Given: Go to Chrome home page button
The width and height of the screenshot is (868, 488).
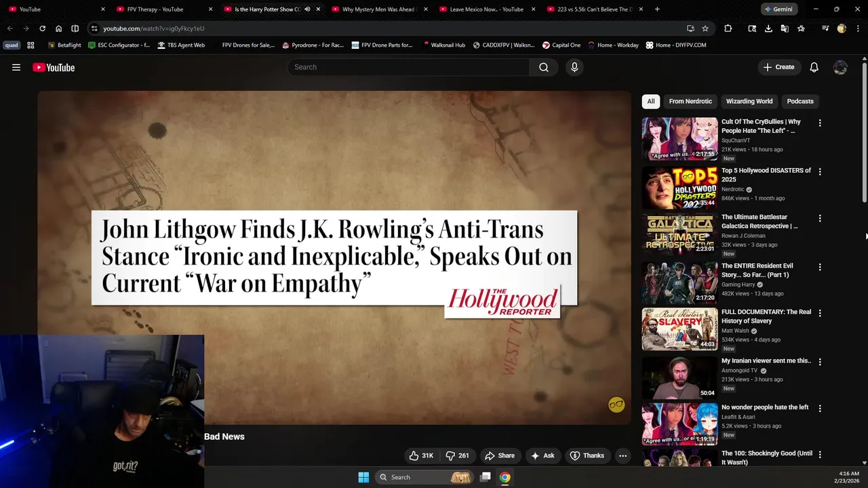Looking at the screenshot, I should [x=58, y=28].
